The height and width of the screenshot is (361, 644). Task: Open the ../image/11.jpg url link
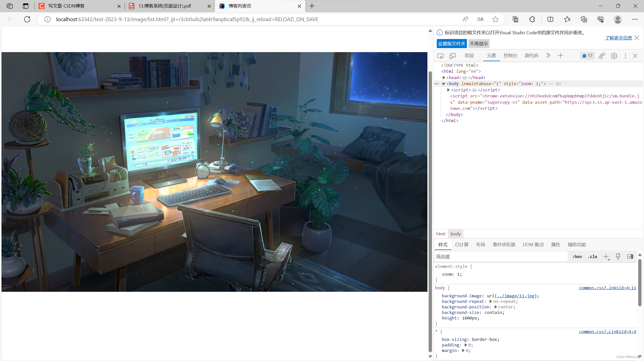516,296
